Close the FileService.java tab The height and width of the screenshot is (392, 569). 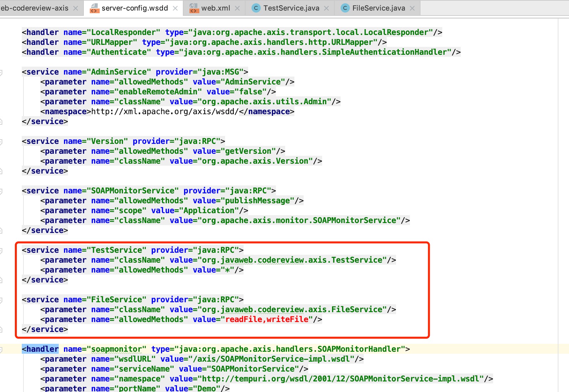(412, 8)
